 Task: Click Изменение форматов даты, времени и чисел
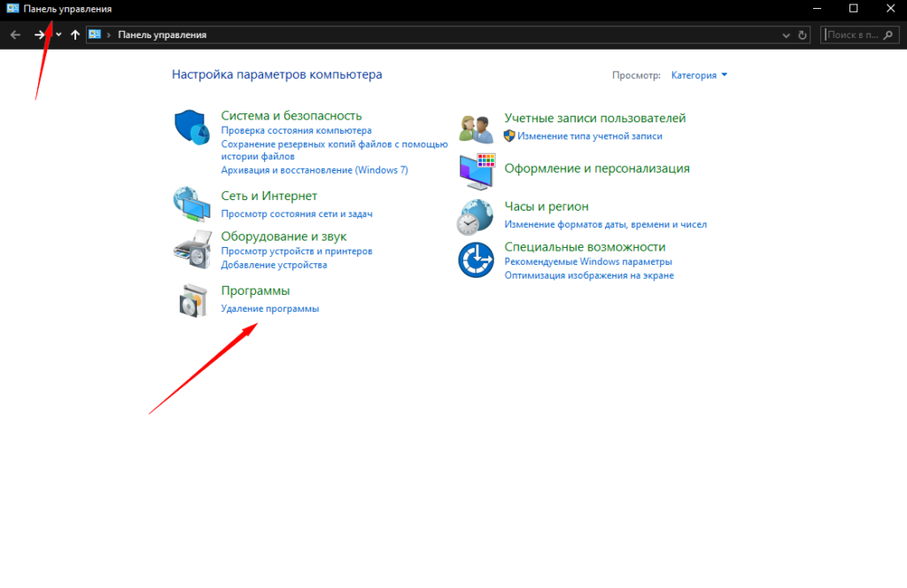(x=606, y=224)
